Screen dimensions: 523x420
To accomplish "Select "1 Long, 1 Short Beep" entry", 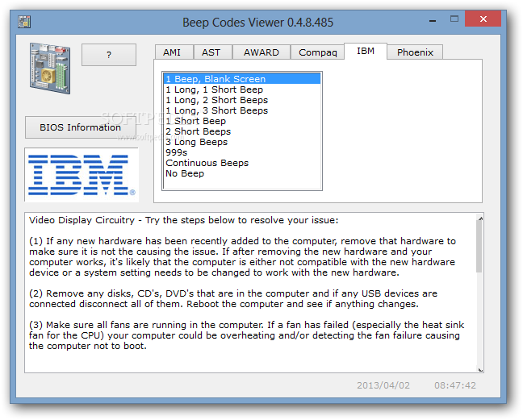I will pos(242,89).
